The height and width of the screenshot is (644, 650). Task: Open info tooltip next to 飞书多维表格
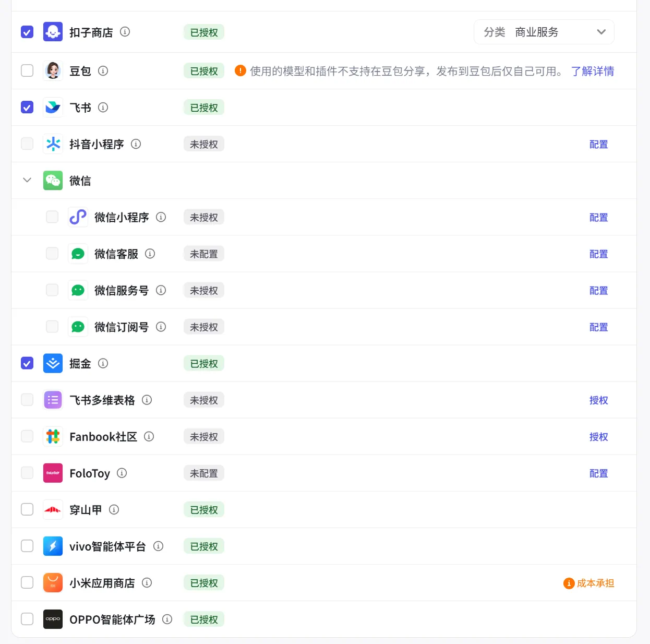pos(147,399)
